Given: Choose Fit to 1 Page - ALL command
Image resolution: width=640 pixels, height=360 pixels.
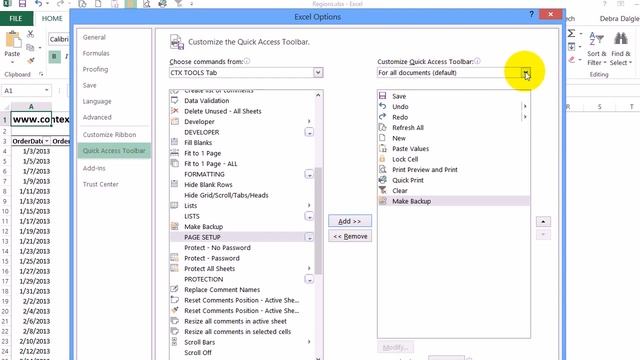Looking at the screenshot, I should point(242,164).
